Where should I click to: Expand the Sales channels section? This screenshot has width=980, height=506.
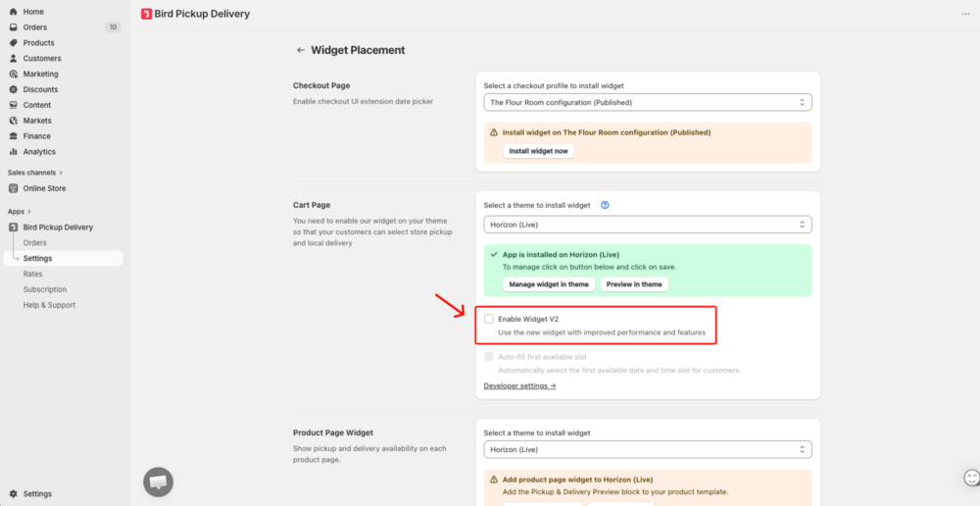click(35, 173)
